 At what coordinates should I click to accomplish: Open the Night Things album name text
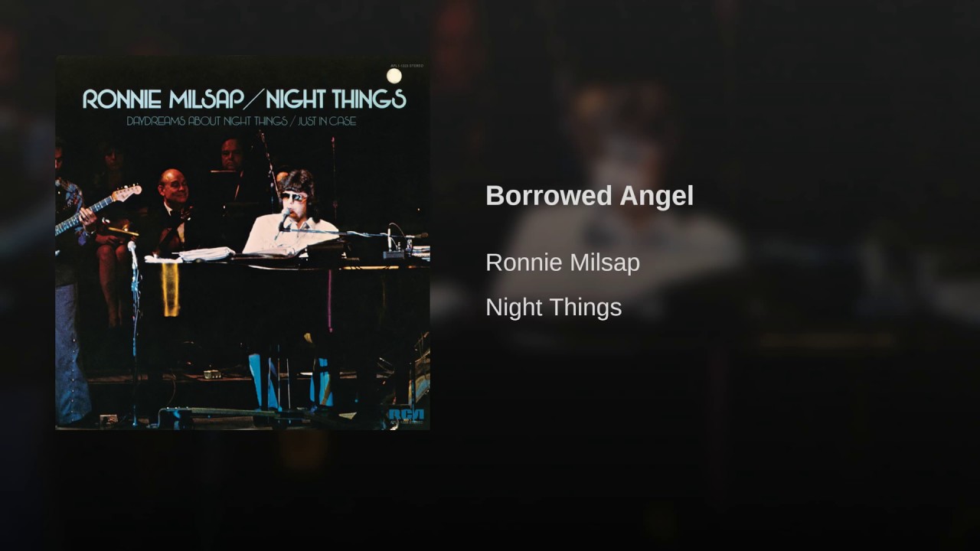(554, 308)
